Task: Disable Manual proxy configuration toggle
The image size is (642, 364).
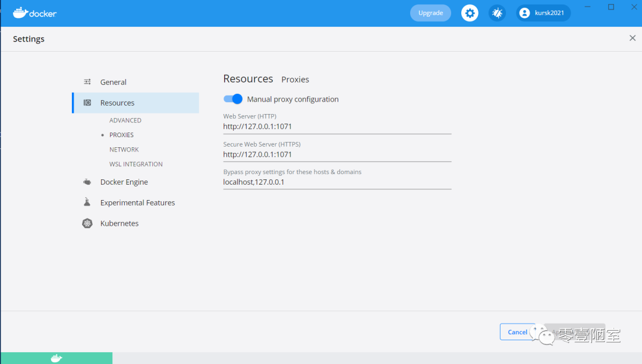Action: 233,99
